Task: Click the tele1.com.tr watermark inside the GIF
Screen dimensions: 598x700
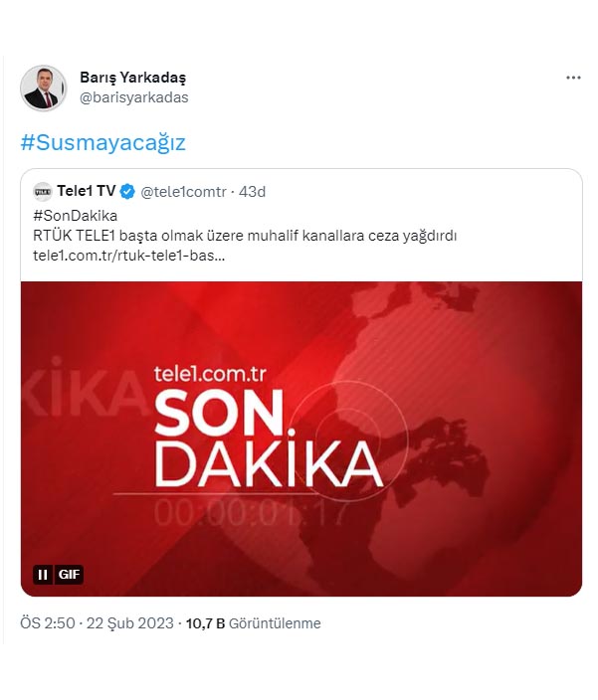Action: click(210, 374)
